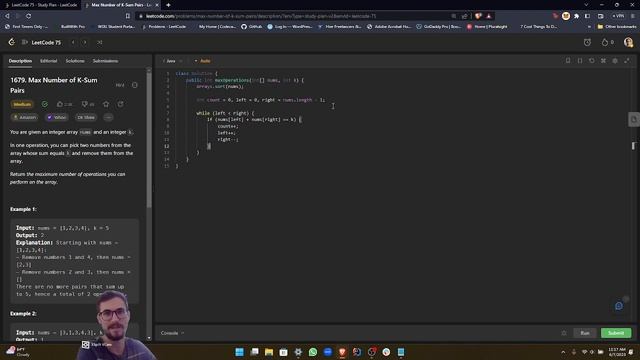Run the code
Image resolution: width=640 pixels, height=360 pixels.
(585, 333)
